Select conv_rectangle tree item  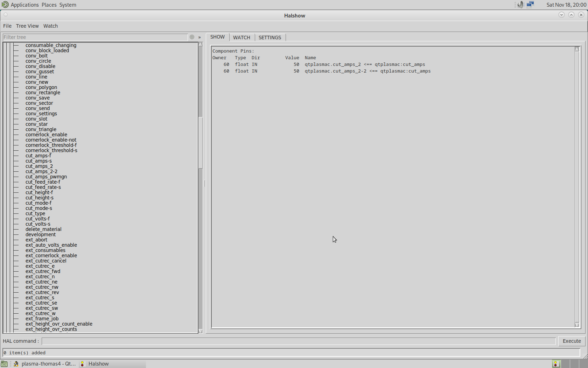point(43,93)
